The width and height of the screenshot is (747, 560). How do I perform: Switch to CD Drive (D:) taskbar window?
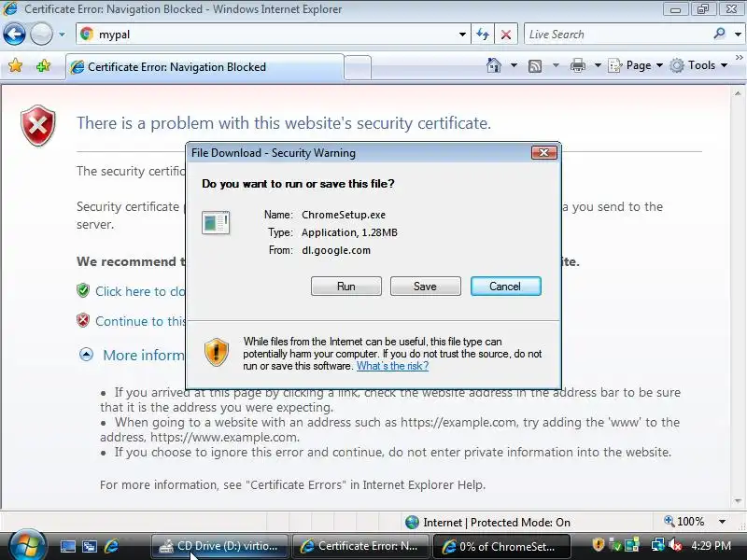coord(219,546)
